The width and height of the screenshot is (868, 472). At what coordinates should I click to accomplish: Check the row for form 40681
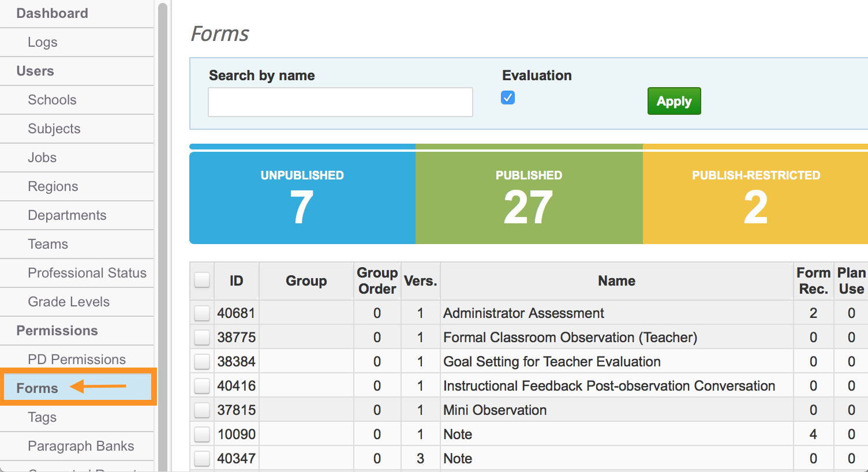tap(201, 313)
